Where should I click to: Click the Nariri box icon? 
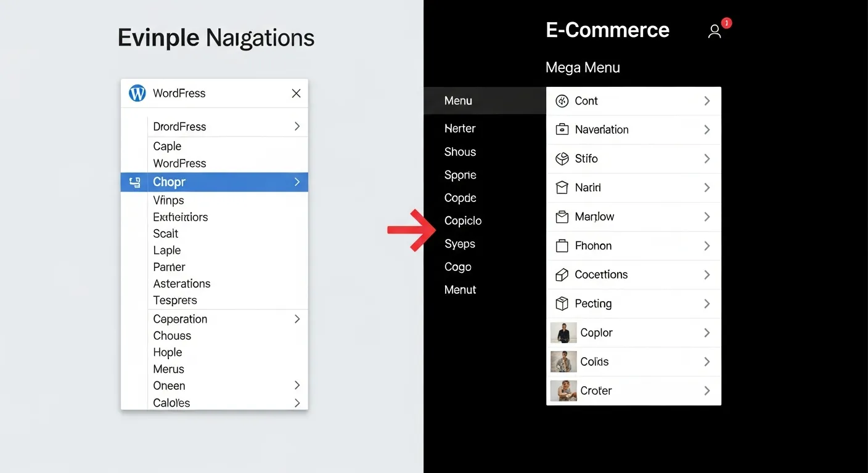[562, 188]
